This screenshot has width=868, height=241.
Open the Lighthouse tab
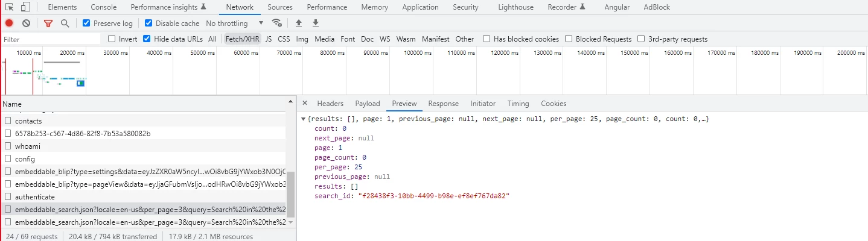516,7
